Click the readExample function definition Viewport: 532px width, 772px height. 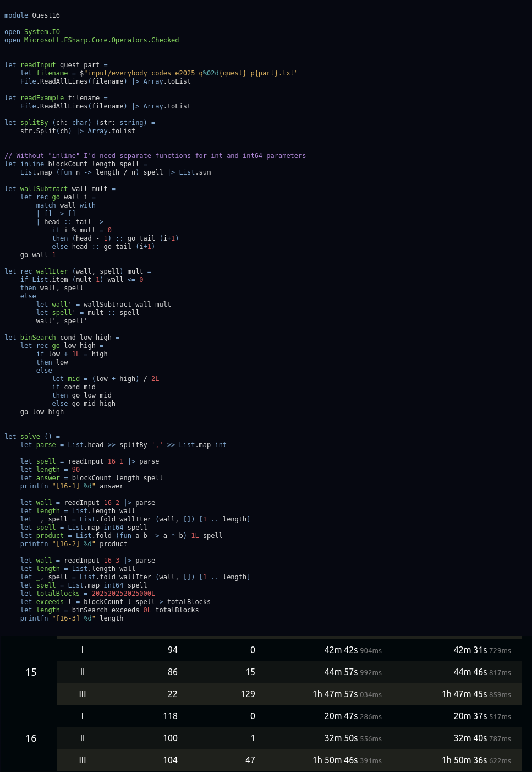pyautogui.click(x=56, y=98)
